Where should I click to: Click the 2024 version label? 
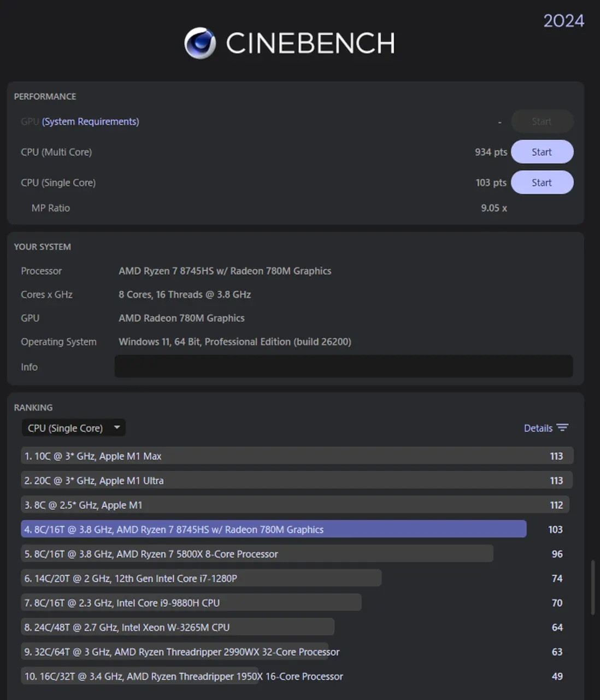(x=563, y=21)
